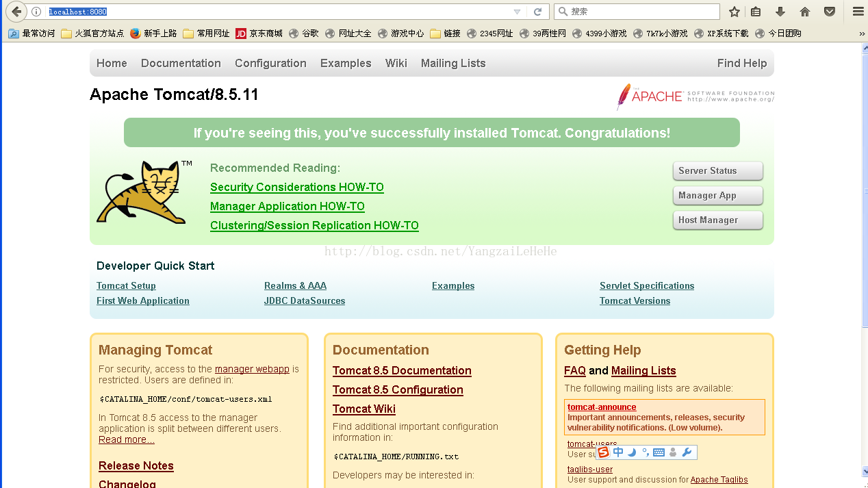Click the Sogou input method S logo

[x=603, y=452]
